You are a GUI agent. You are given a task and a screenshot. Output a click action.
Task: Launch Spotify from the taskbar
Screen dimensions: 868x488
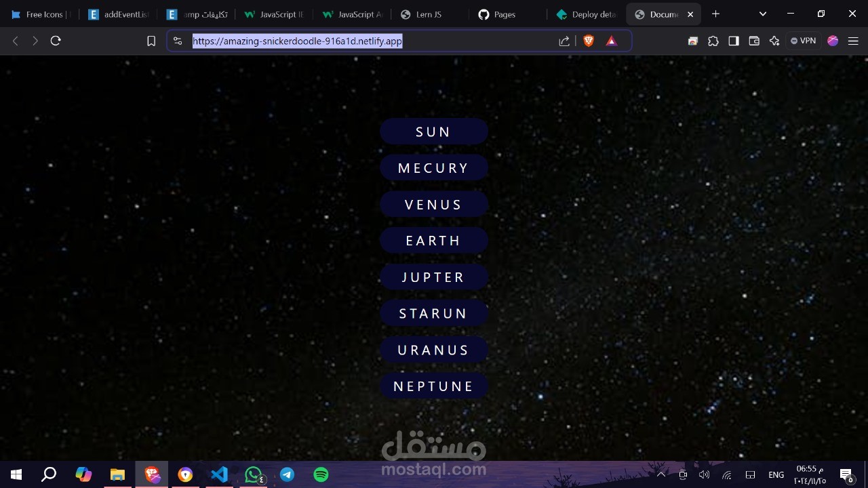tap(320, 474)
